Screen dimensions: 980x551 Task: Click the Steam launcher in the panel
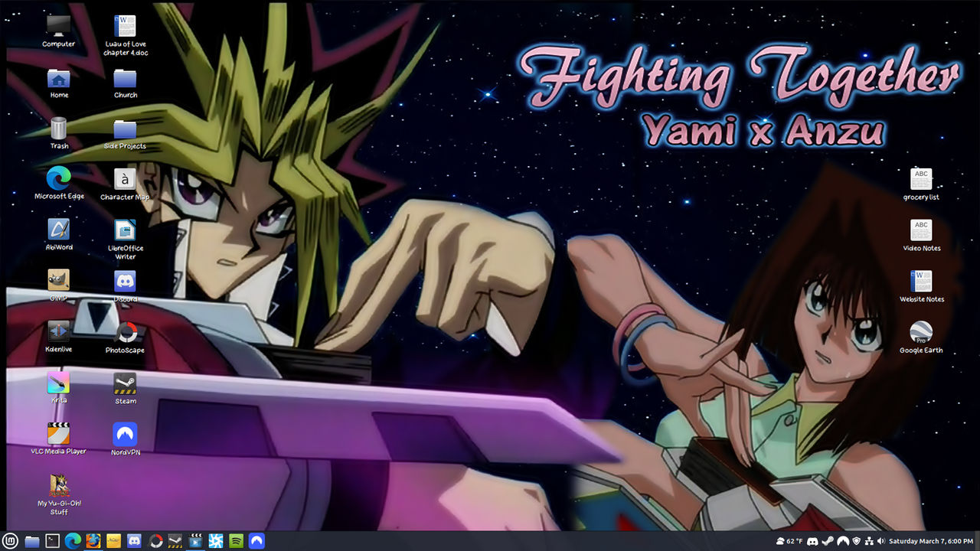coord(175,541)
